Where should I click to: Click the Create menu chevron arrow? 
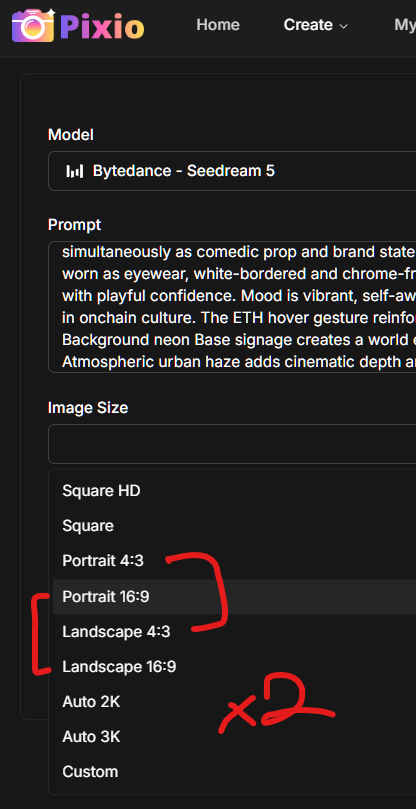(x=343, y=26)
